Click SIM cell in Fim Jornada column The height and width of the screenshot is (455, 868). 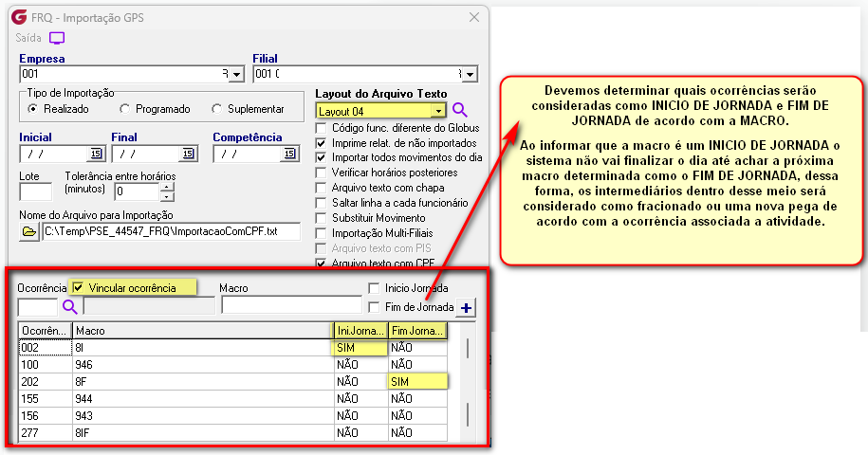(417, 382)
